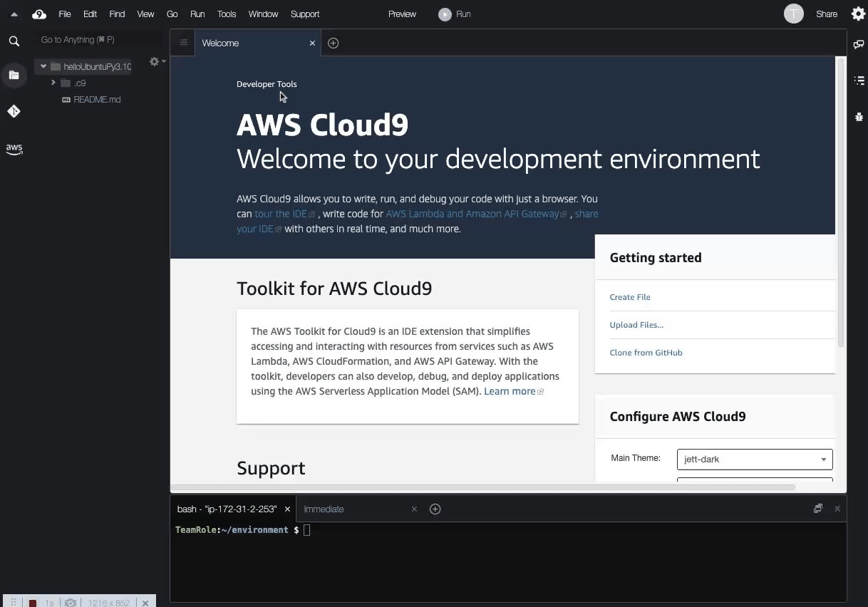This screenshot has height=607, width=868.
Task: Open the Tools menu
Action: (x=227, y=14)
